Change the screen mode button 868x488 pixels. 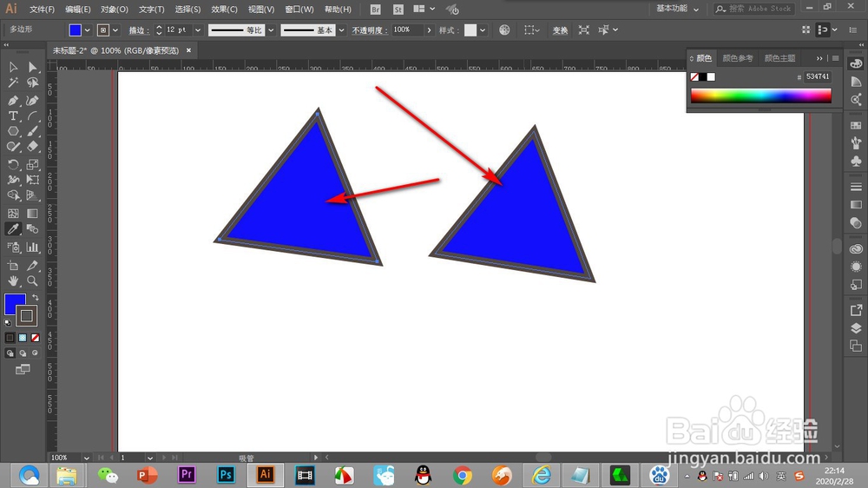click(23, 369)
